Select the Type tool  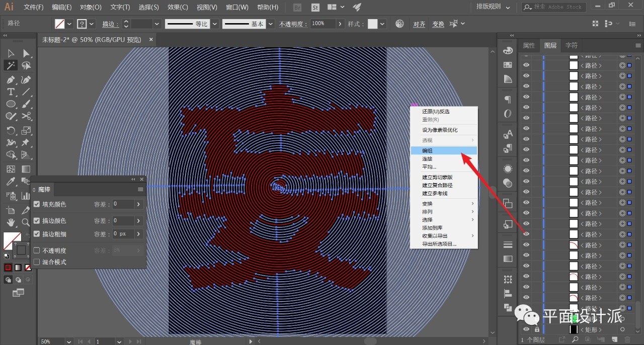11,92
